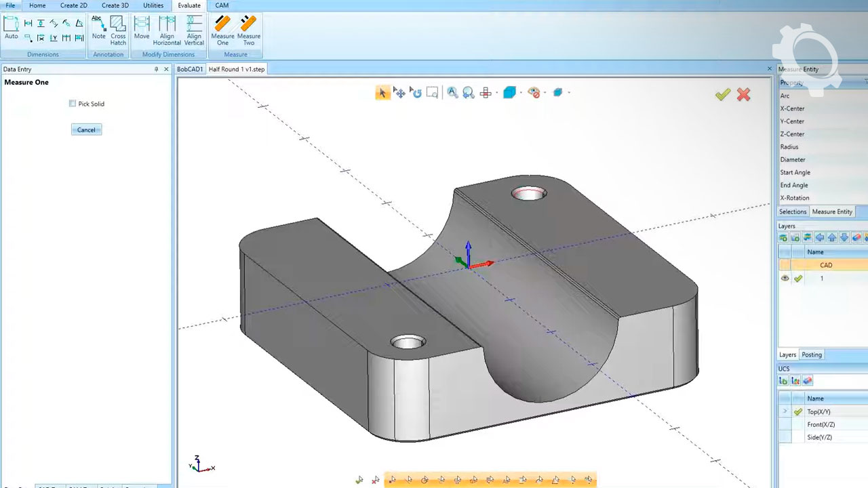Expand the hide/show eye dropdown arrow

pos(545,93)
